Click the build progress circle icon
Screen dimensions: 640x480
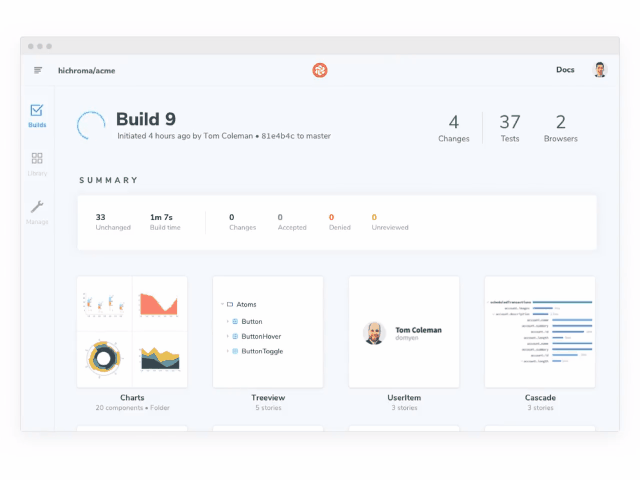click(x=92, y=126)
